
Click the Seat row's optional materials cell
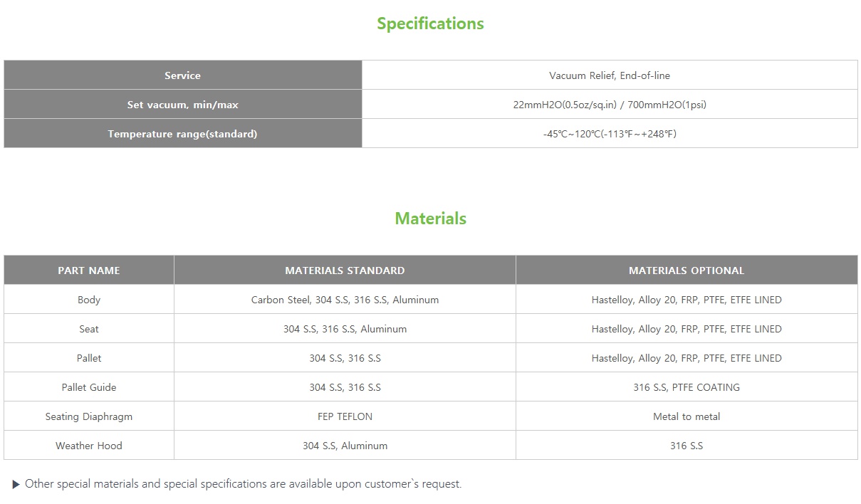click(x=686, y=329)
